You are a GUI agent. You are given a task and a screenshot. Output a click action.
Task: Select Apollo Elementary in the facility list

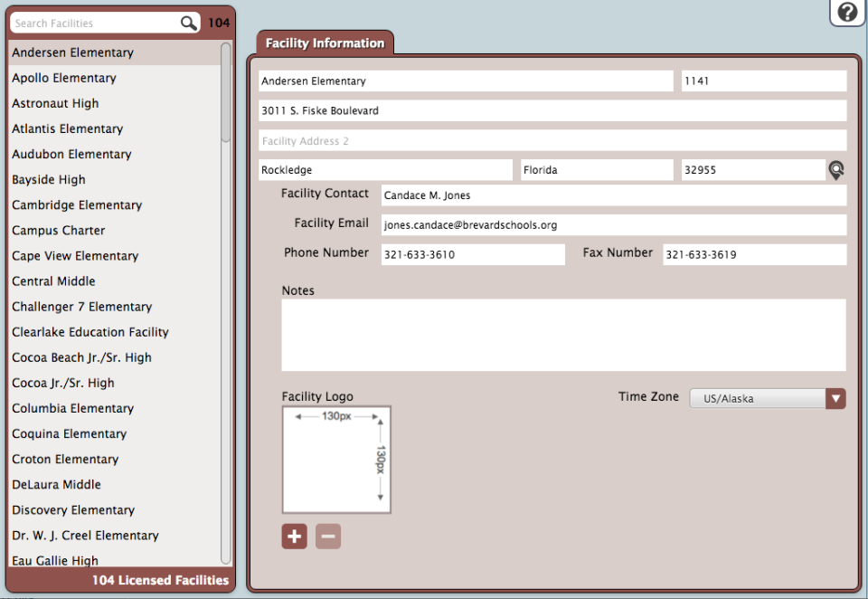(64, 79)
